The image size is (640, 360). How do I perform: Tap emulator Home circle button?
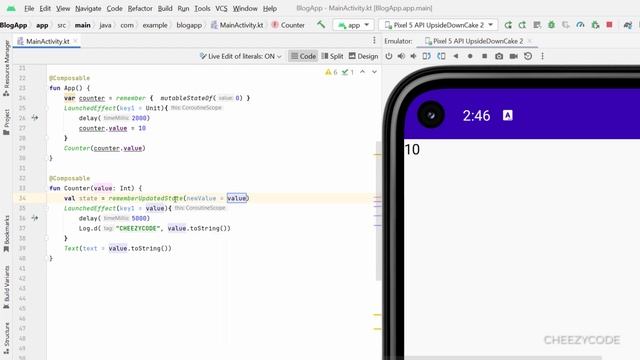tap(470, 56)
